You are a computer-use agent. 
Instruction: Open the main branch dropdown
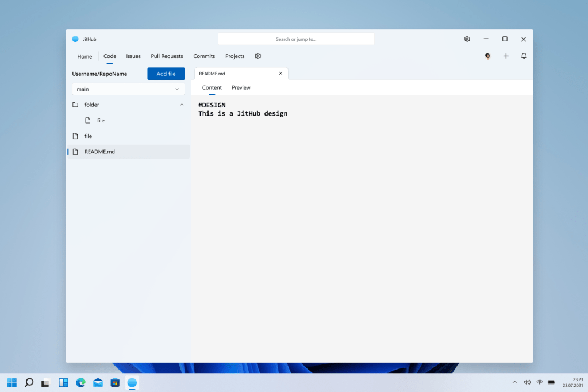coord(128,89)
